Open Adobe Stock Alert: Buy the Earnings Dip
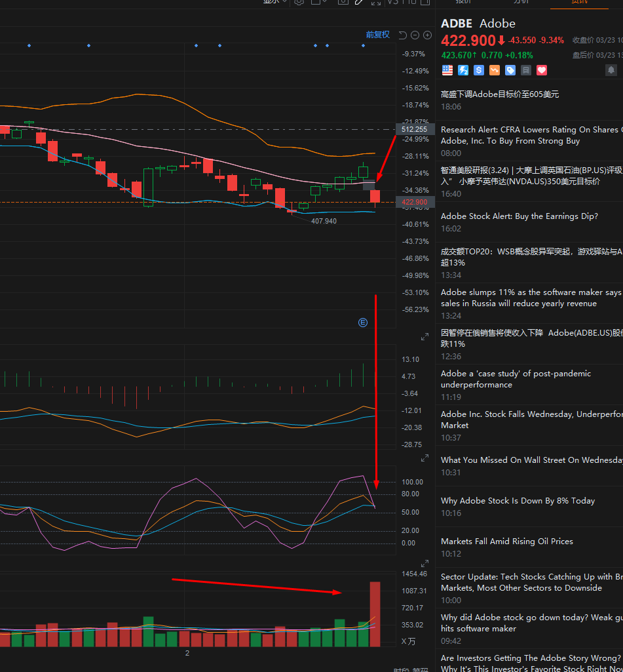 point(529,222)
